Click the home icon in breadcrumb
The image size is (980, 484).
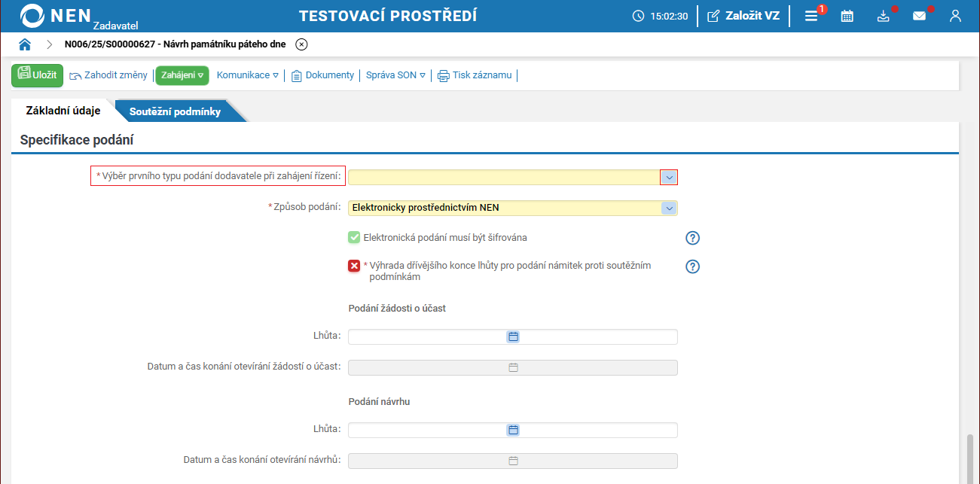pos(25,44)
